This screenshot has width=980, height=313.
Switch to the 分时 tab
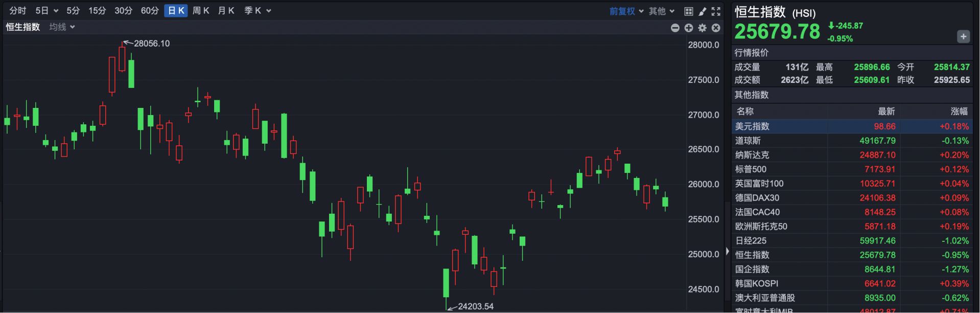point(18,11)
